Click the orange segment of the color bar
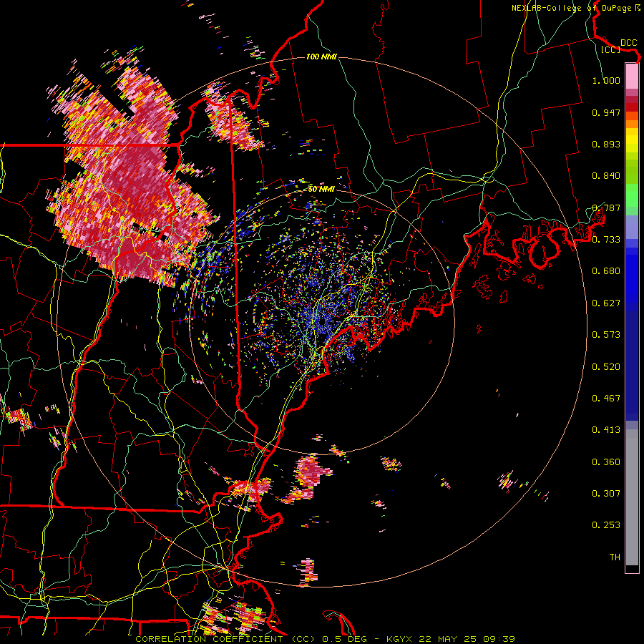This screenshot has width=644, height=644. pos(632,124)
